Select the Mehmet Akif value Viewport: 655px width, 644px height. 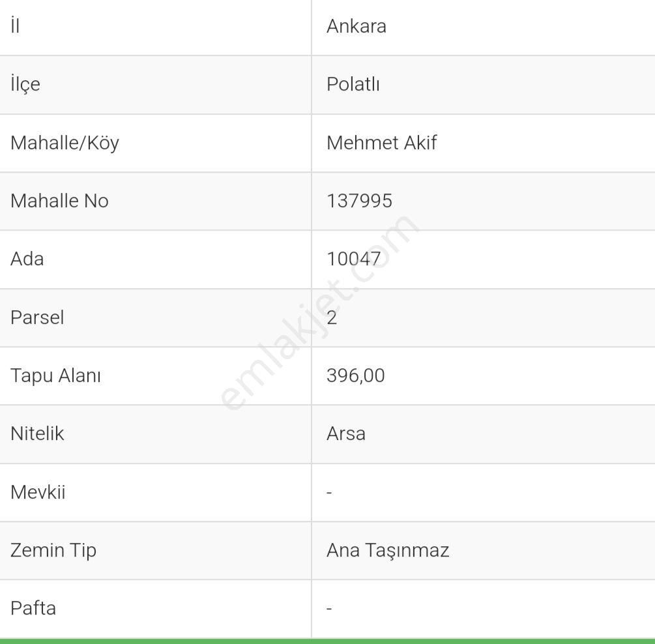point(381,143)
